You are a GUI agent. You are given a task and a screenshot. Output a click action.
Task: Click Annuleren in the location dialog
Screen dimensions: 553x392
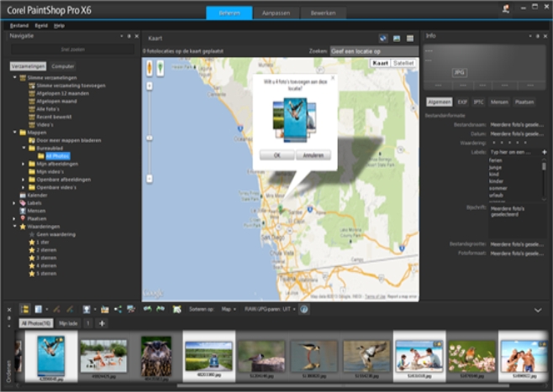[313, 155]
